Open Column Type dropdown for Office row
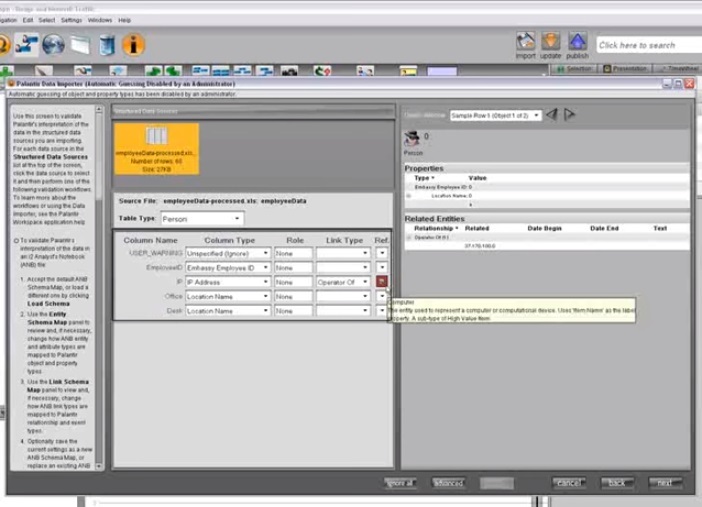This screenshot has height=507, width=702. point(228,296)
